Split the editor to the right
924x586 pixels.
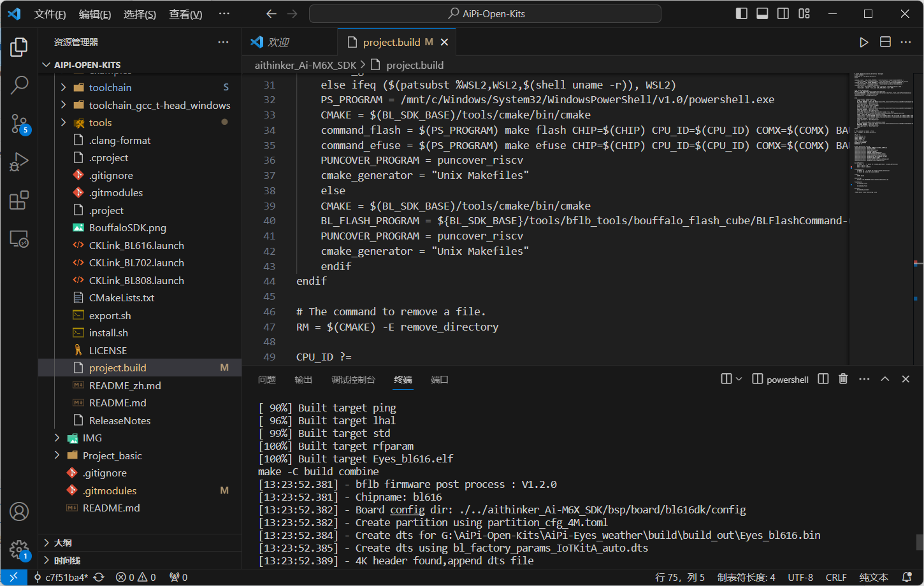point(885,42)
